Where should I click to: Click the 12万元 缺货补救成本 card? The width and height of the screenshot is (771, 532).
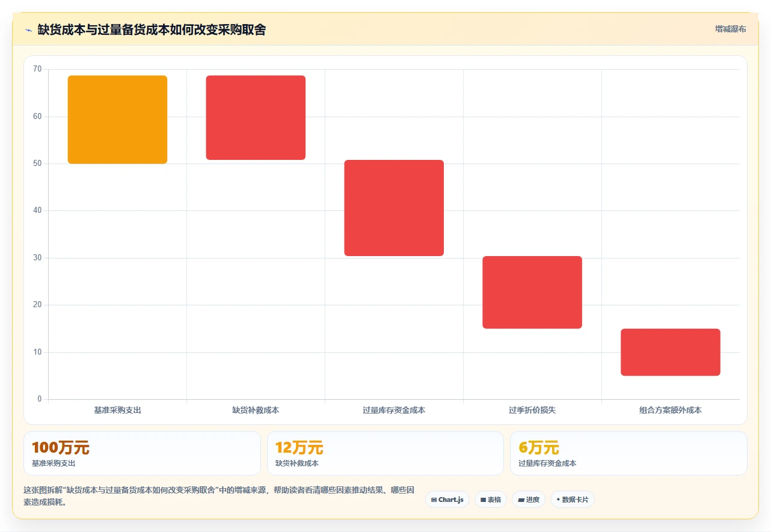385,453
